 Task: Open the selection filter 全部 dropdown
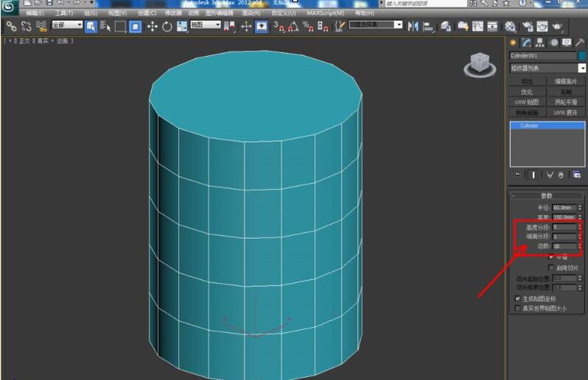pyautogui.click(x=67, y=25)
